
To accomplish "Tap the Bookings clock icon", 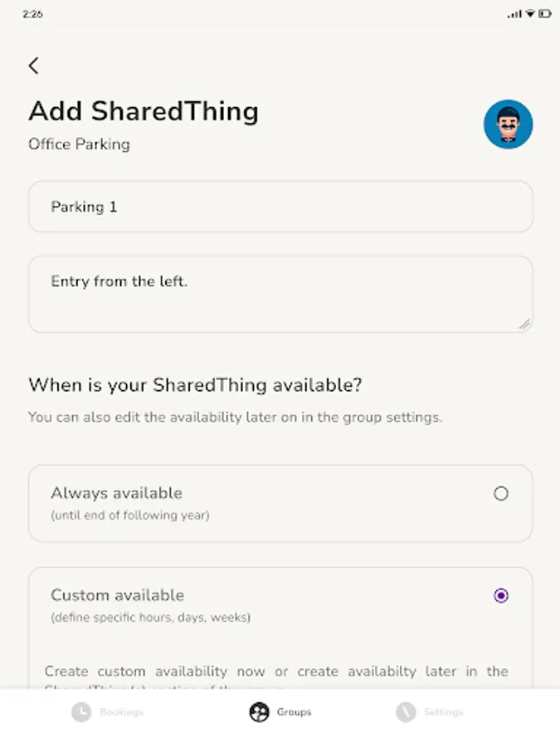I will tap(80, 712).
